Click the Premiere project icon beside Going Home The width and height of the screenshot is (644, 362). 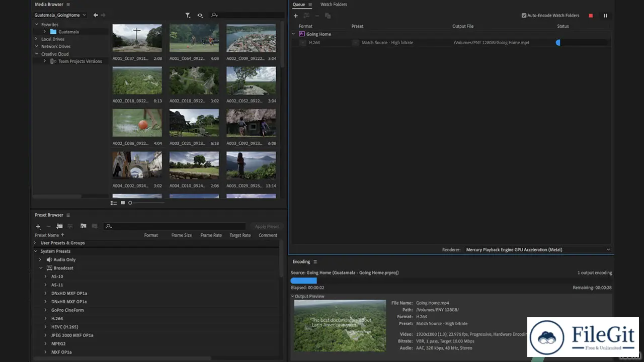[302, 34]
